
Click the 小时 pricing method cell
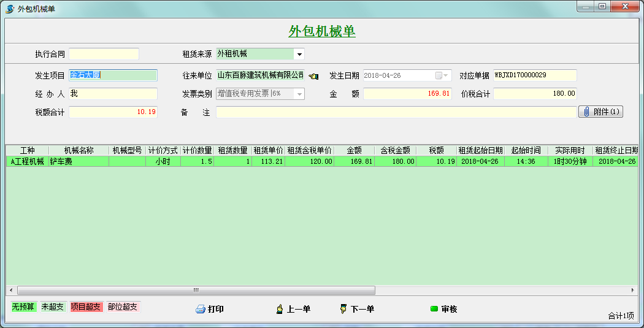click(163, 161)
